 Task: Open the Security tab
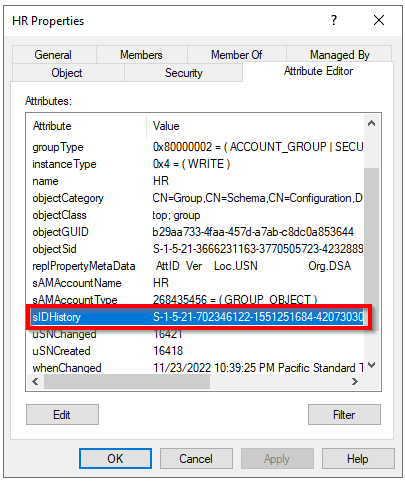tap(183, 73)
